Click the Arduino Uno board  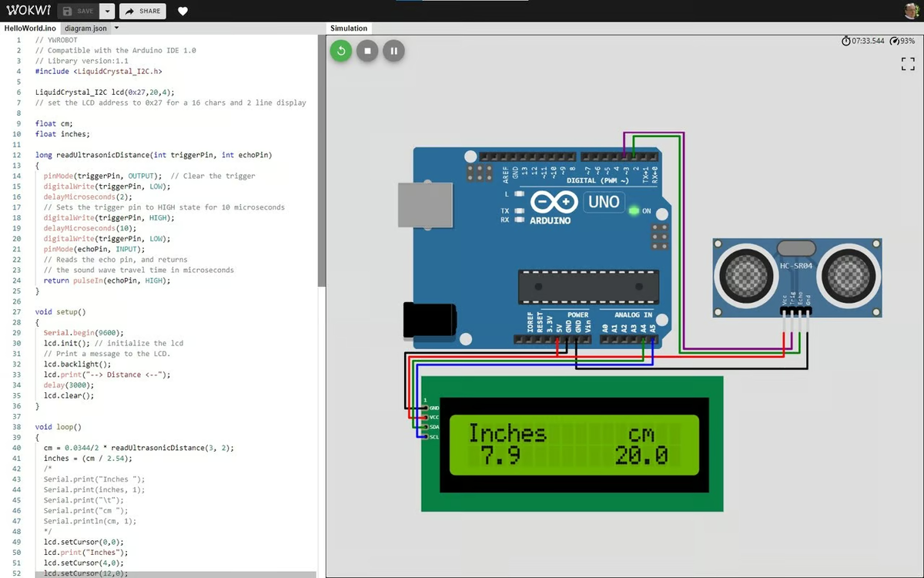tap(536, 247)
